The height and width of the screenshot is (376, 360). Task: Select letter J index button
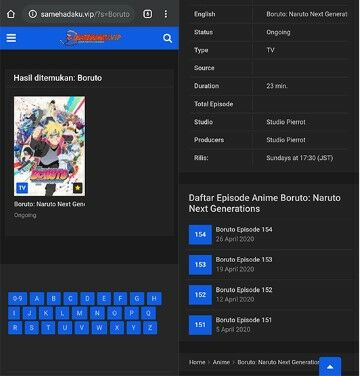(x=29, y=313)
